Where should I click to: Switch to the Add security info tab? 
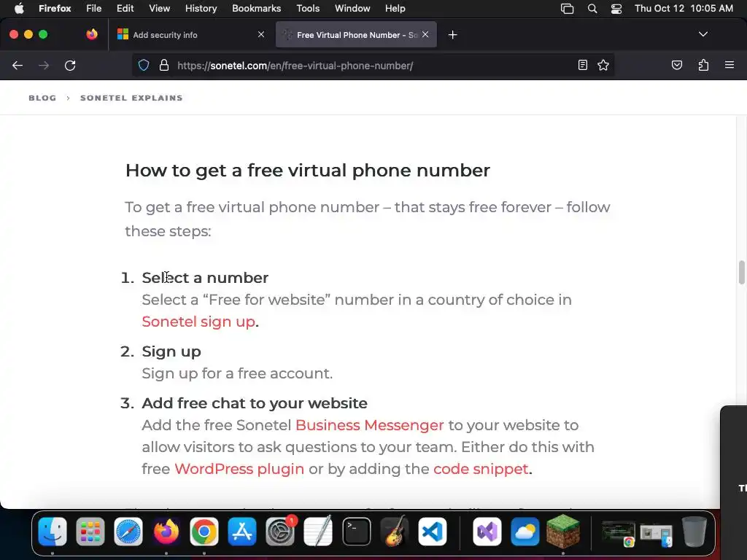click(190, 35)
